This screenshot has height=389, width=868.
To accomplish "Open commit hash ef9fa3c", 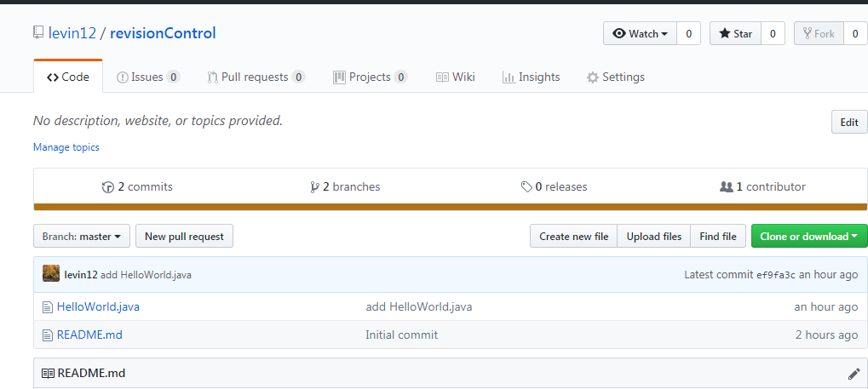I will [775, 275].
